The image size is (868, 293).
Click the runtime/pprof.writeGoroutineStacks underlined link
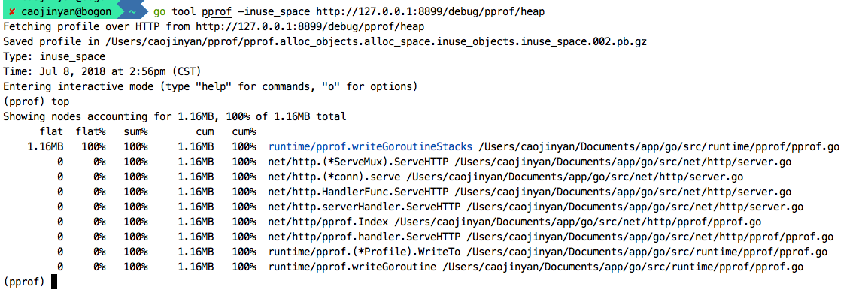click(370, 146)
